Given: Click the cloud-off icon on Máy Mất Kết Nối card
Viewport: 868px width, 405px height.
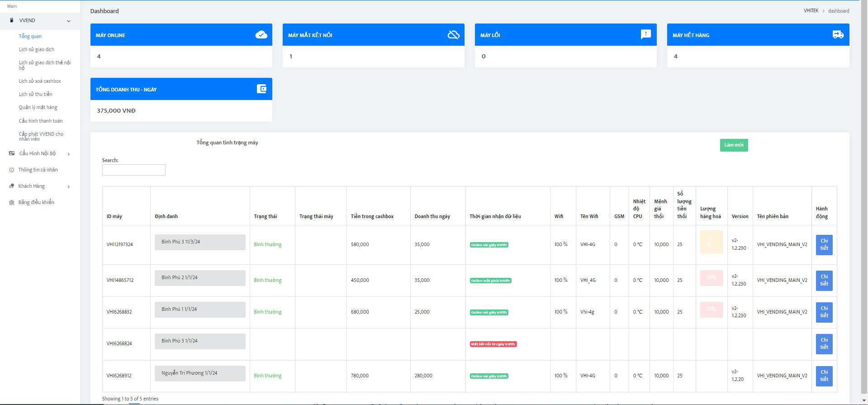Looking at the screenshot, I should [x=453, y=35].
